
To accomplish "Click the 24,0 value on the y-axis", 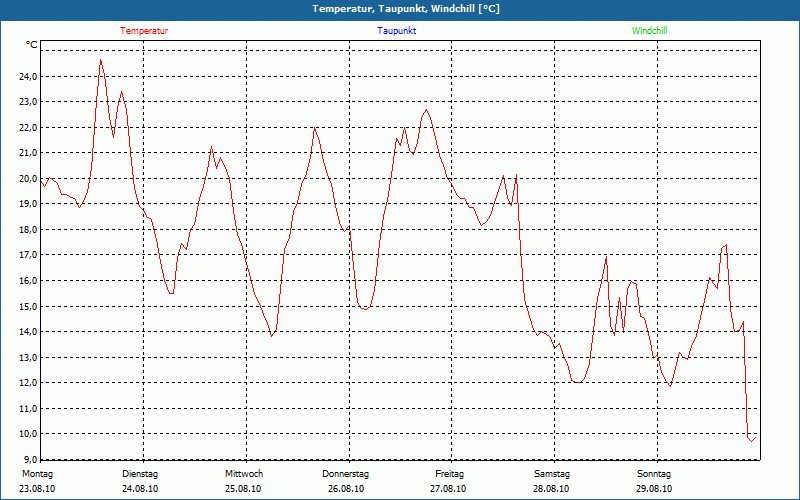I will (x=28, y=77).
